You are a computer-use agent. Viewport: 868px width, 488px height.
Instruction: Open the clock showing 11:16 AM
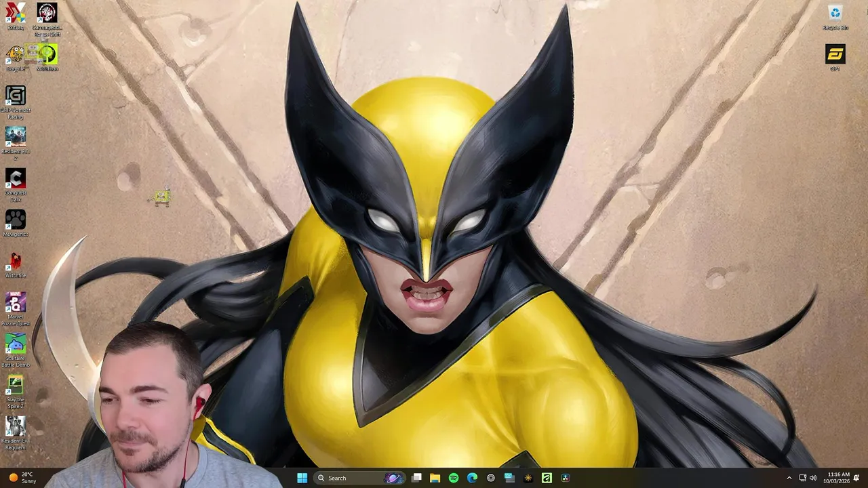836,478
